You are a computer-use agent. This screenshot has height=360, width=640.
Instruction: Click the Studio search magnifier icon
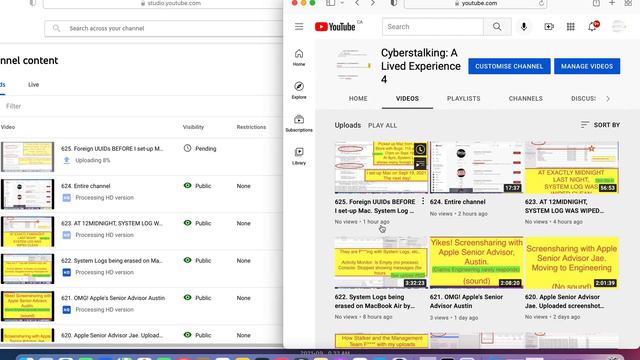(x=56, y=28)
